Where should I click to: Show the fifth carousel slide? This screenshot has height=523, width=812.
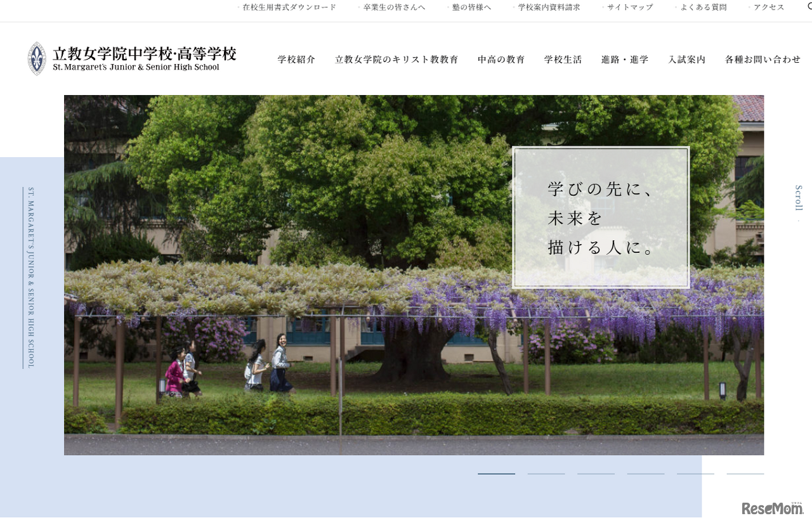(695, 474)
